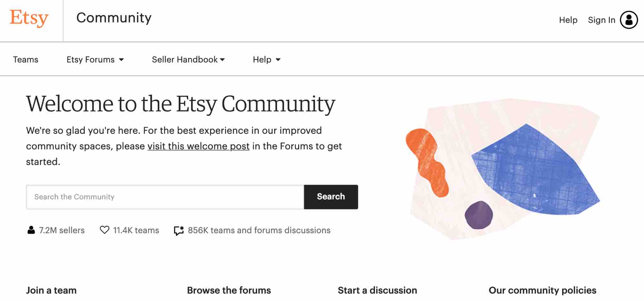The image size is (644, 301).
Task: Open the user profile avatar icon
Action: point(629,20)
